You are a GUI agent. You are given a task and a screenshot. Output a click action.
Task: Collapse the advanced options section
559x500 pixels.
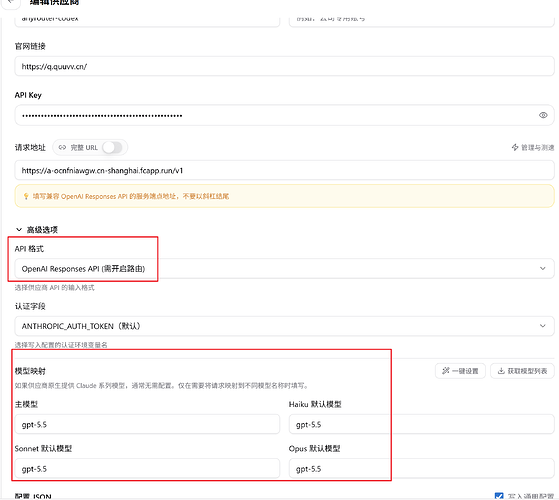[x=36, y=230]
